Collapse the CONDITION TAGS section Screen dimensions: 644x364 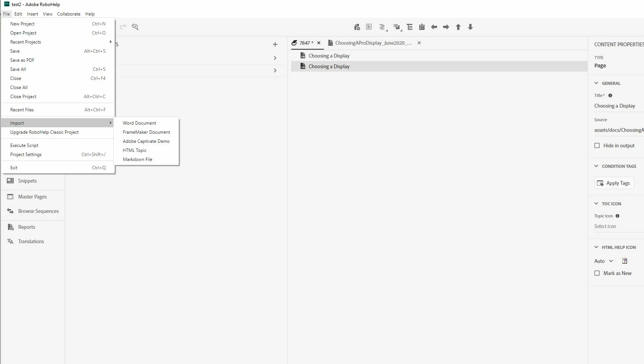click(596, 166)
